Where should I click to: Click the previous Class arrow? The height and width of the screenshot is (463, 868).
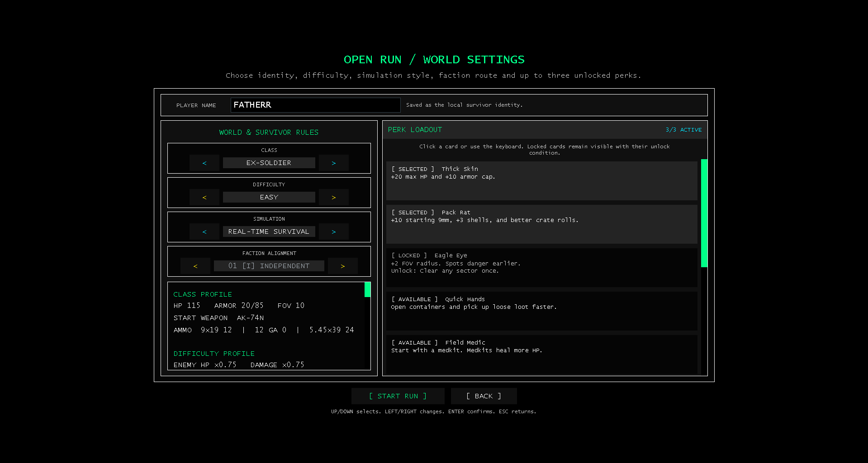pyautogui.click(x=204, y=163)
